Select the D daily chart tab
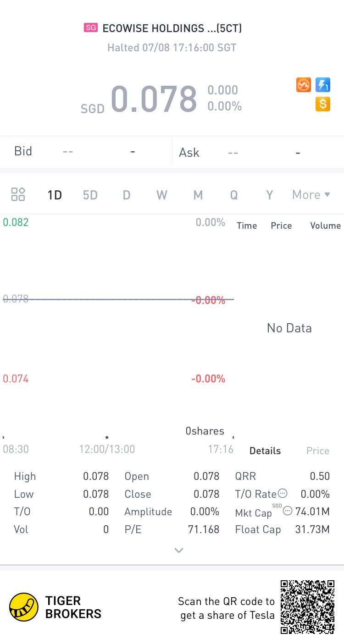Image resolution: width=344 pixels, height=644 pixels. point(127,195)
